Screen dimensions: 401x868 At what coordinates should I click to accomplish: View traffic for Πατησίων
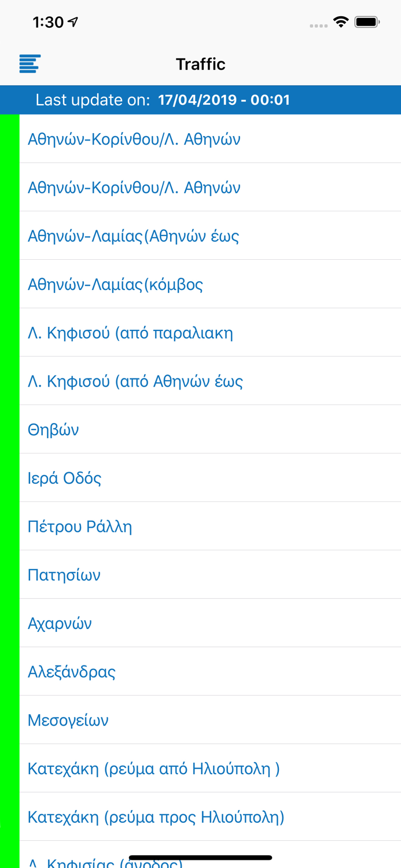coord(64,575)
